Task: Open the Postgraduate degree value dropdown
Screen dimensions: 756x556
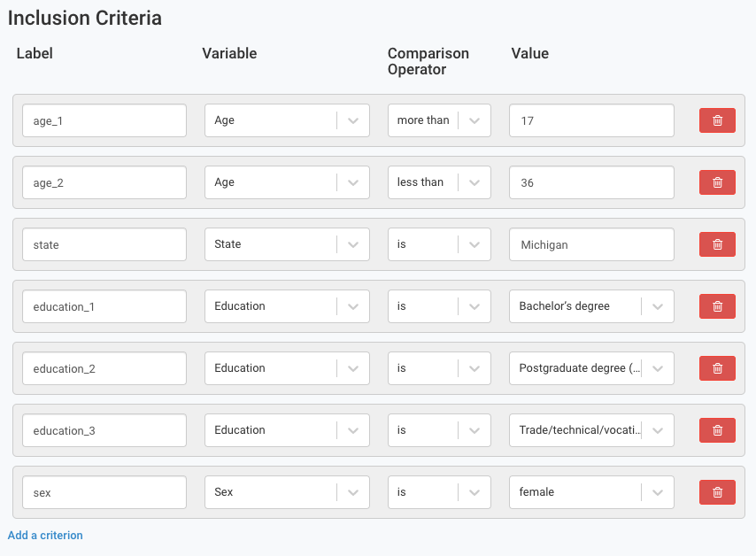Action: pyautogui.click(x=590, y=368)
